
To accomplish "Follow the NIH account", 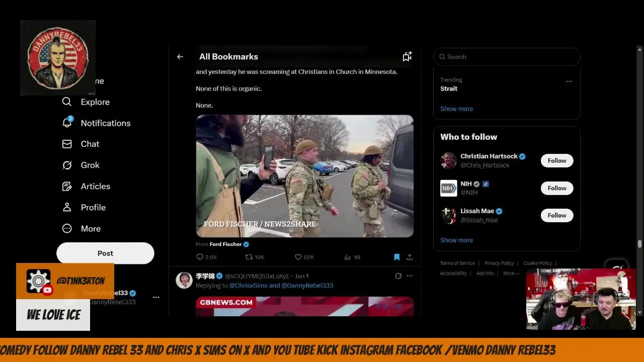I will pyautogui.click(x=557, y=188).
